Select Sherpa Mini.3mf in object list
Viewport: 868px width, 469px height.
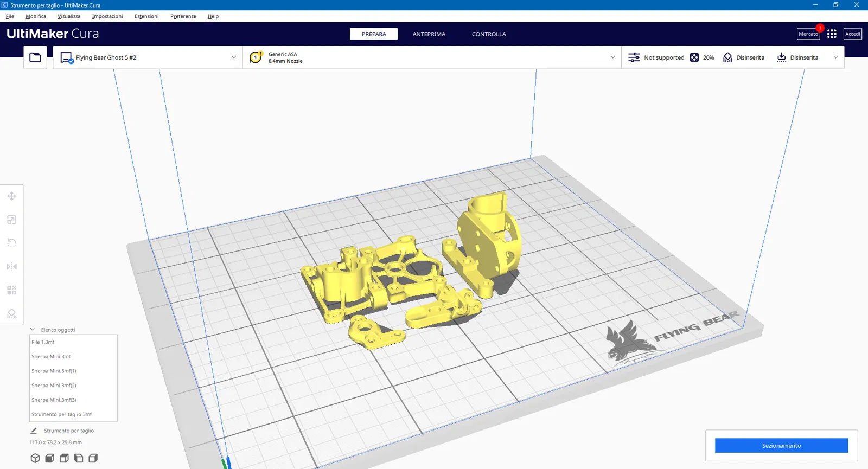(x=73, y=357)
